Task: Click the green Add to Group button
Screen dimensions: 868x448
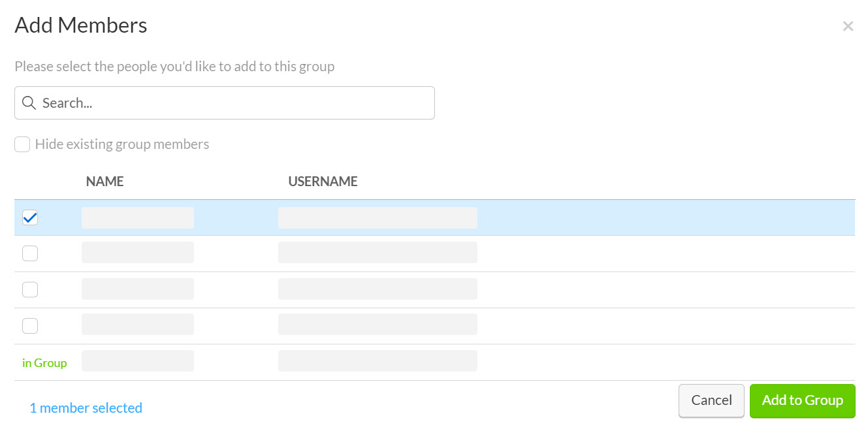Action: (803, 400)
